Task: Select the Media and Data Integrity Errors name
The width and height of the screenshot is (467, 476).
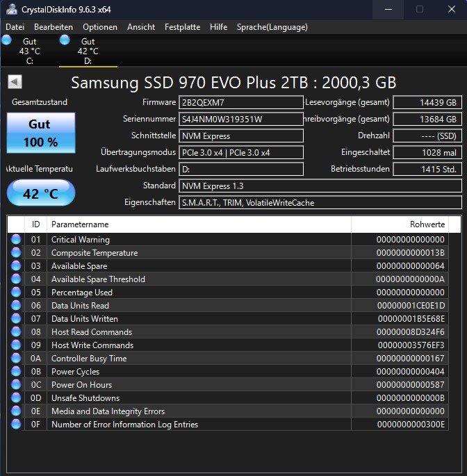Action: click(108, 411)
